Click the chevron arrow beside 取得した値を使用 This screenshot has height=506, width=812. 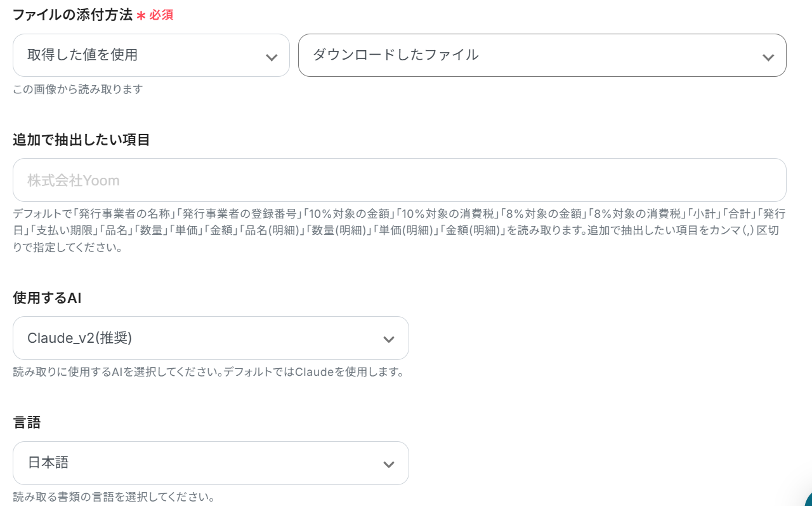[272, 58]
